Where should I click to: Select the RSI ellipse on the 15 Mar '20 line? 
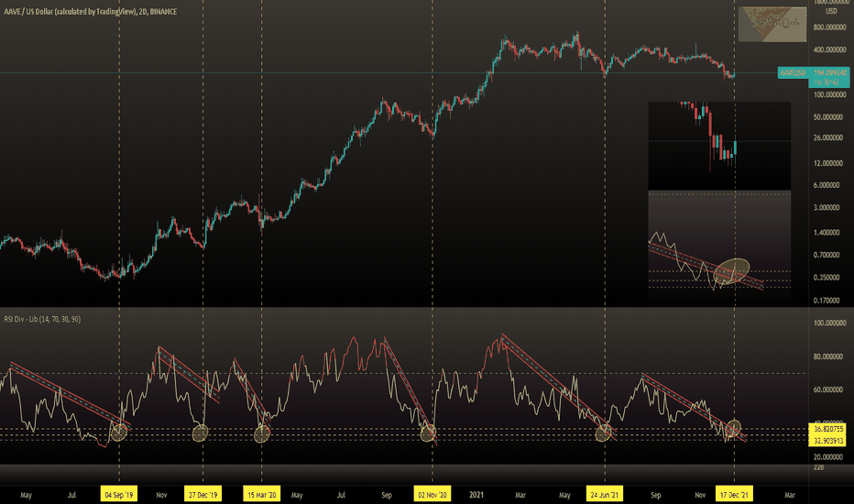pyautogui.click(x=262, y=433)
